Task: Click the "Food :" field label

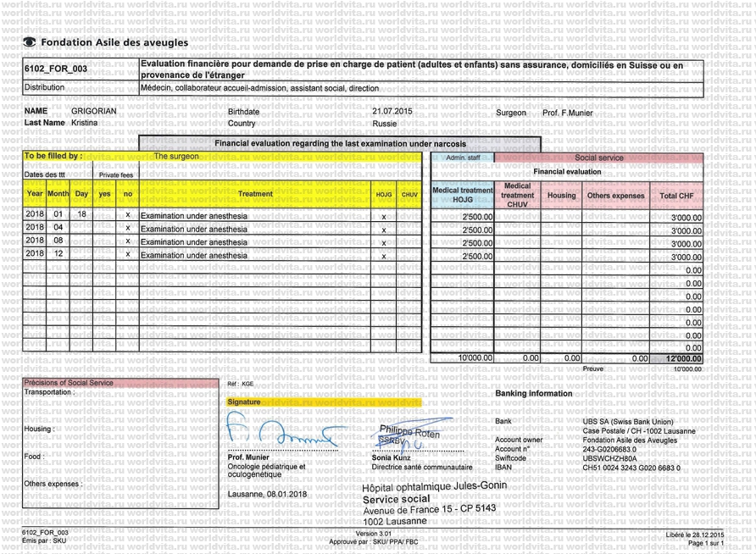Action: (34, 457)
